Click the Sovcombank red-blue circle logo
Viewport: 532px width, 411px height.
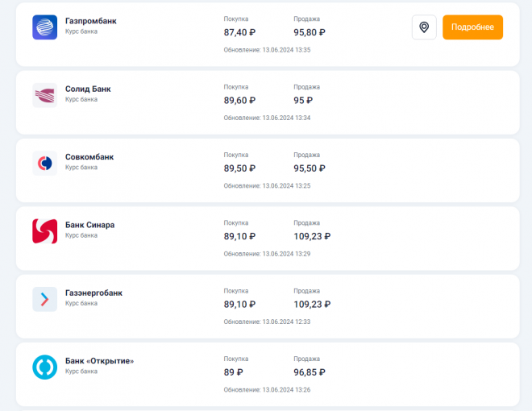(45, 163)
